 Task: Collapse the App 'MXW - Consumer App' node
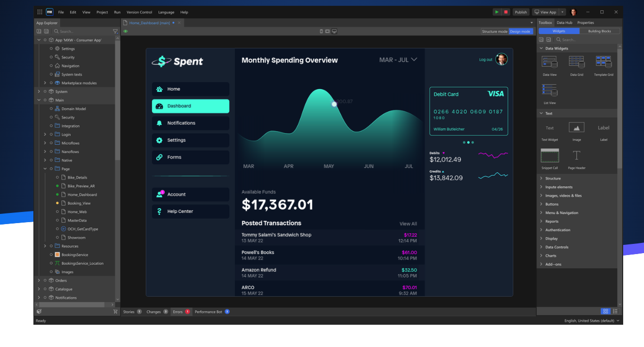pos(39,40)
